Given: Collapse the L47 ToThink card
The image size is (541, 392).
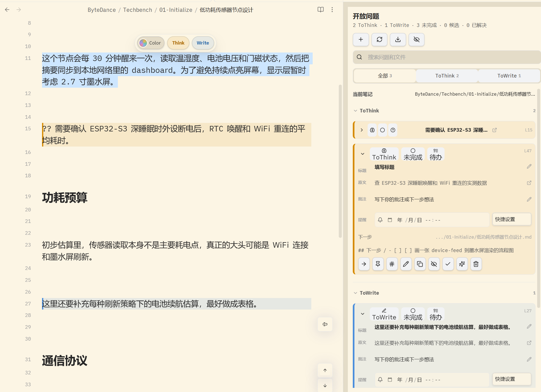Looking at the screenshot, I should coord(363,154).
